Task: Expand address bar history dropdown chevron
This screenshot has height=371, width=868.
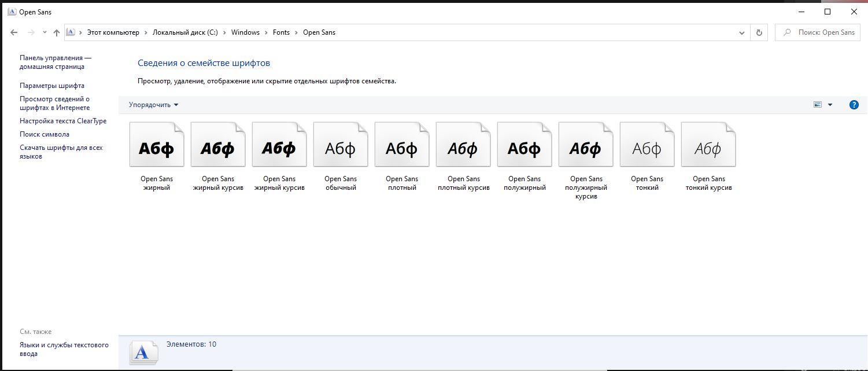Action: [x=742, y=32]
